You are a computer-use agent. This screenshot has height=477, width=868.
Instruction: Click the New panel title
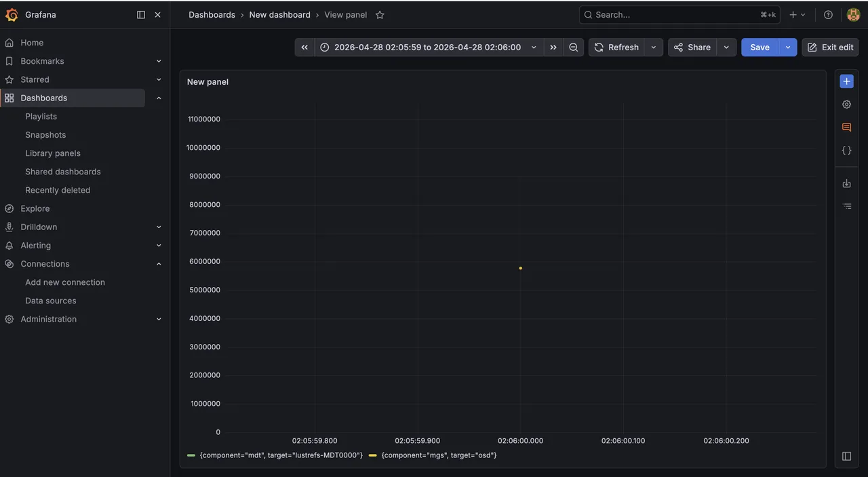pos(208,82)
